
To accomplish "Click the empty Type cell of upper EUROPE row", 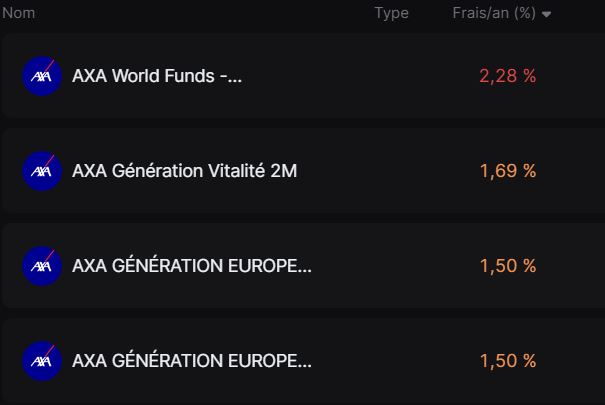I will [392, 266].
